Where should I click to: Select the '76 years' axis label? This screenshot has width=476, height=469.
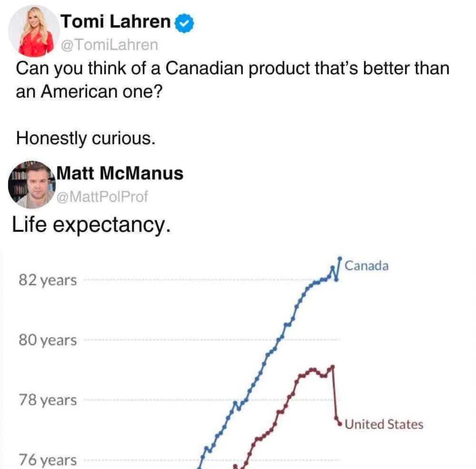click(48, 460)
